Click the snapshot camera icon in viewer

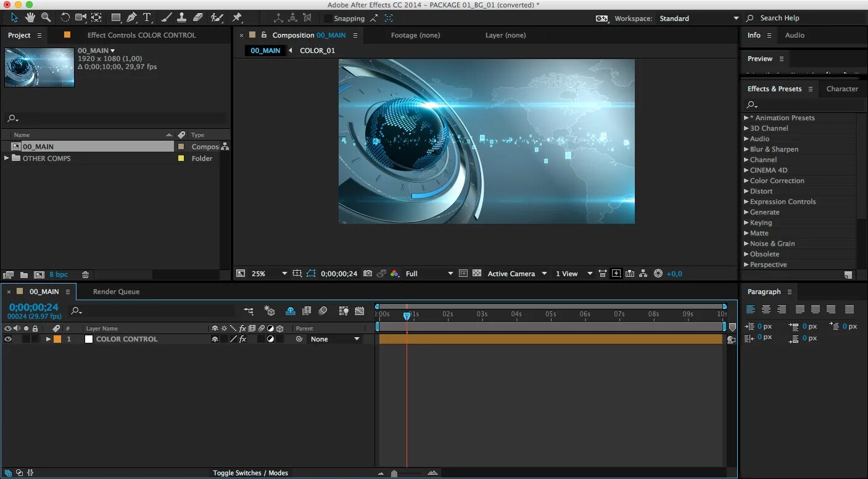pos(368,274)
